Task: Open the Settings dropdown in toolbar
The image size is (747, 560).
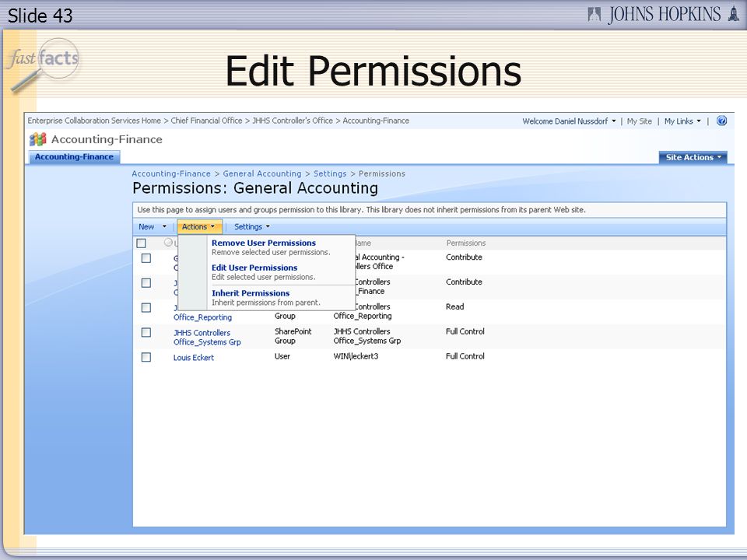Action: [252, 226]
